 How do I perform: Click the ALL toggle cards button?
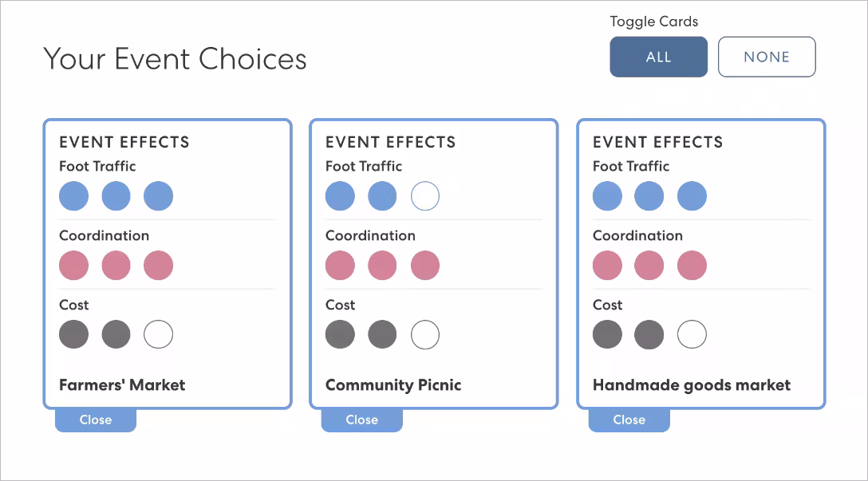coord(658,57)
